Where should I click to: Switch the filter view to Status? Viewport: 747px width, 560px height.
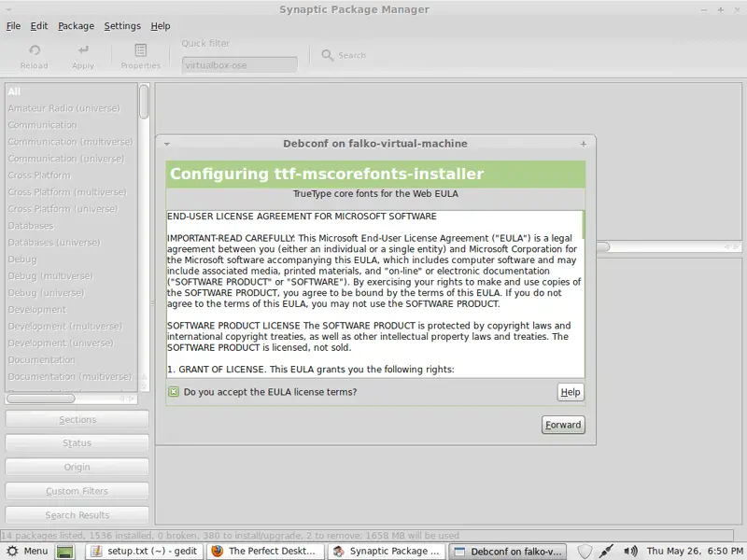click(78, 443)
